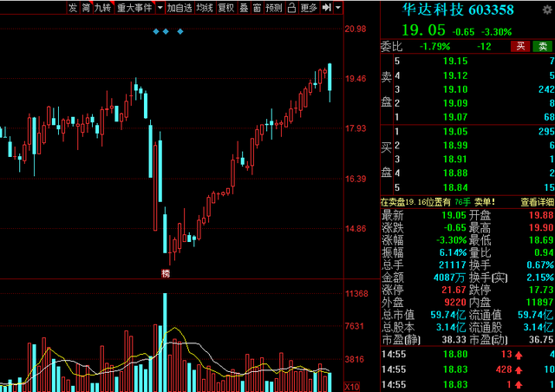Click the third blue diamond event marker
Viewport: 555px width, 392px height.
180,31
